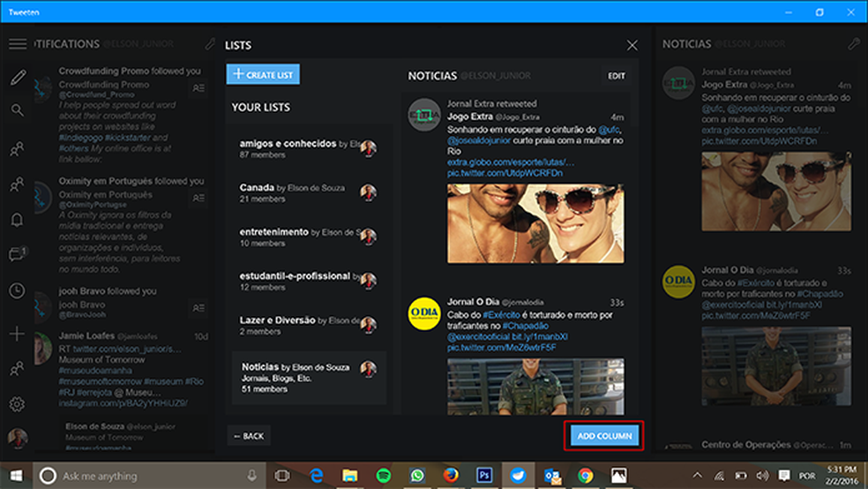The image size is (868, 489).
Task: Click the Cortana microphone icon
Action: (x=252, y=476)
